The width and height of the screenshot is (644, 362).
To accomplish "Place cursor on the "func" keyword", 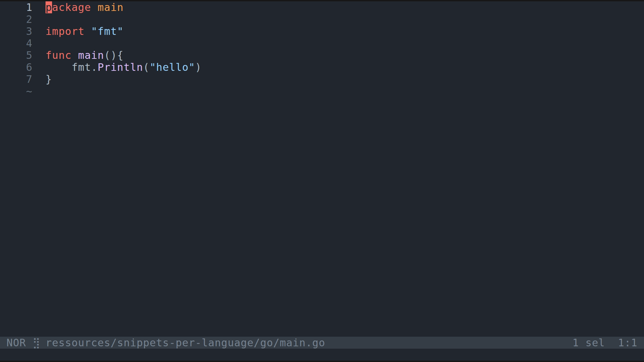I will [58, 56].
